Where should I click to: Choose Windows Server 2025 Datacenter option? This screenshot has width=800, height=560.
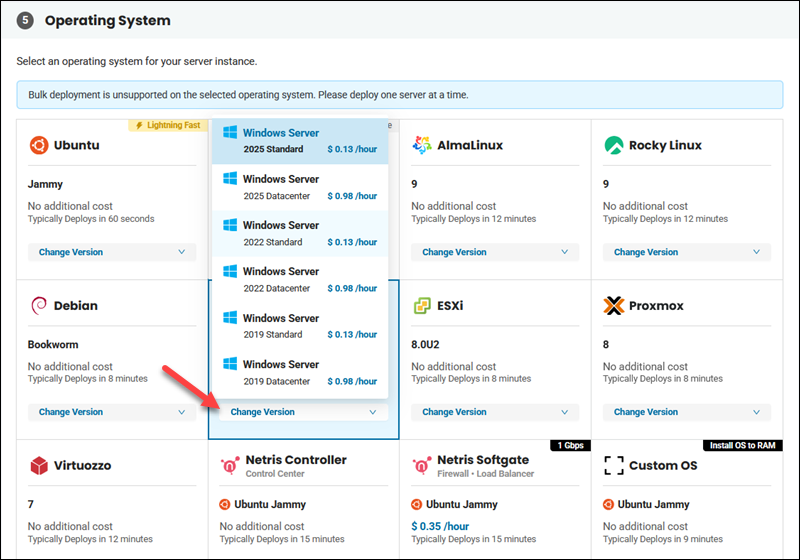pyautogui.click(x=300, y=187)
